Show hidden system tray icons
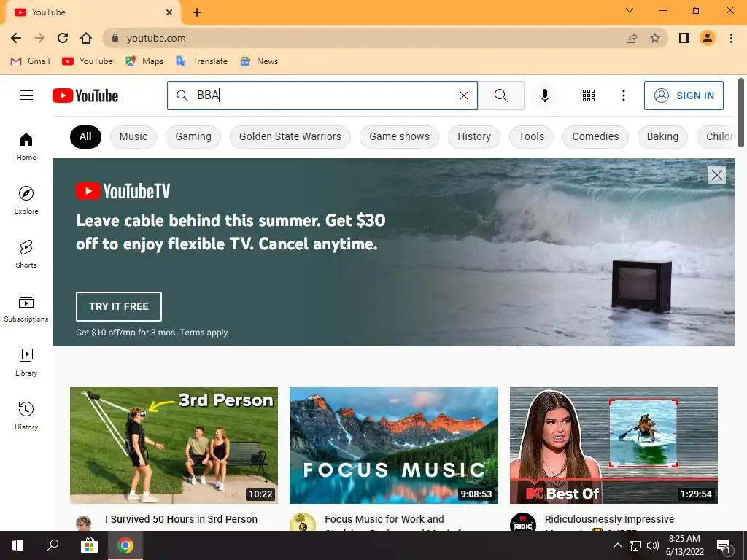Image resolution: width=747 pixels, height=560 pixels. point(617,545)
